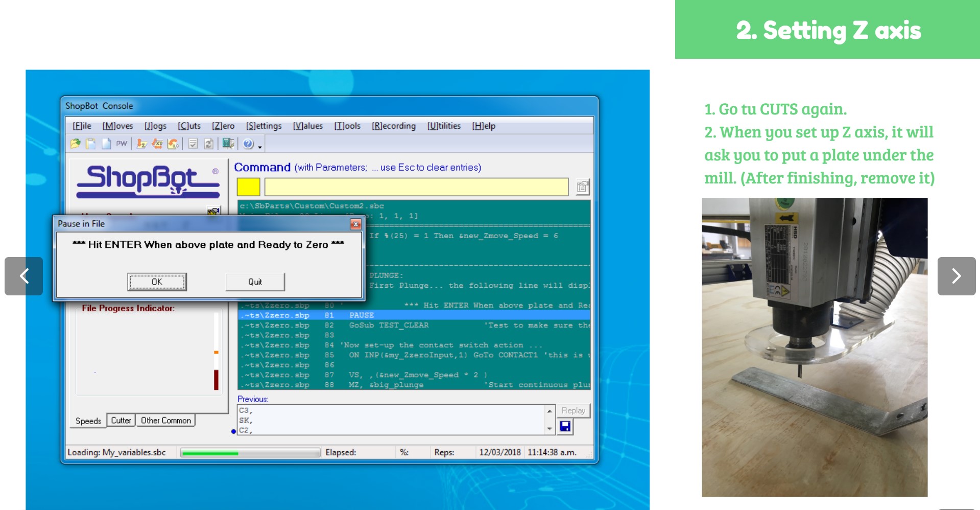Click the spindle and plate photo
Viewport: 980px width, 510px height.
(x=815, y=347)
